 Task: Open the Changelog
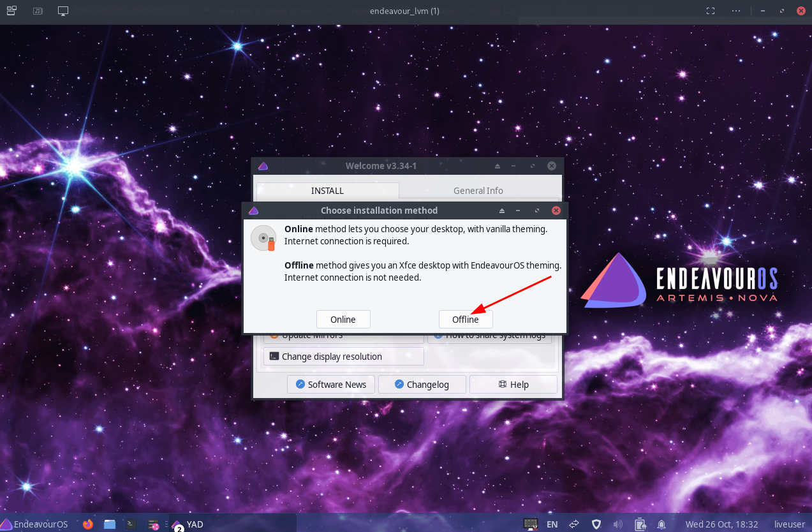coord(422,385)
